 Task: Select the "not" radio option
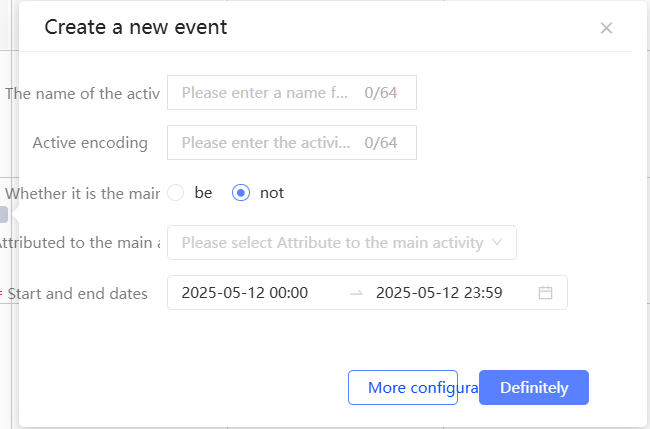(x=240, y=193)
